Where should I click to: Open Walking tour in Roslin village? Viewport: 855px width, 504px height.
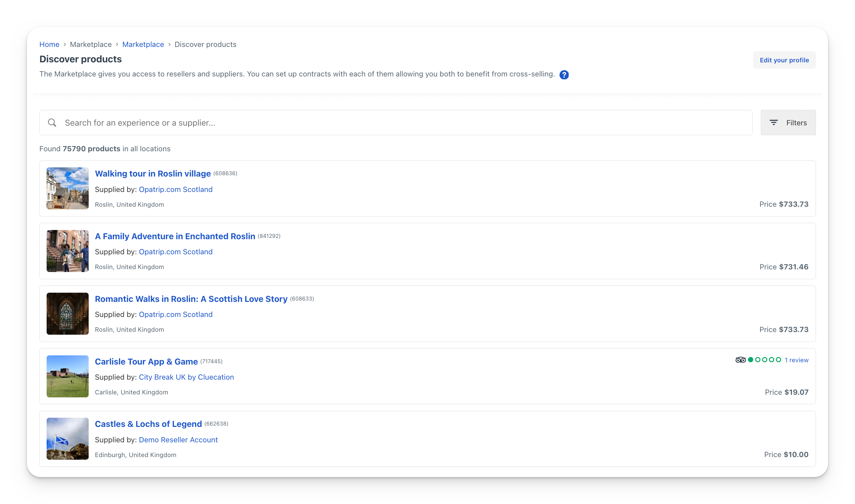(153, 174)
